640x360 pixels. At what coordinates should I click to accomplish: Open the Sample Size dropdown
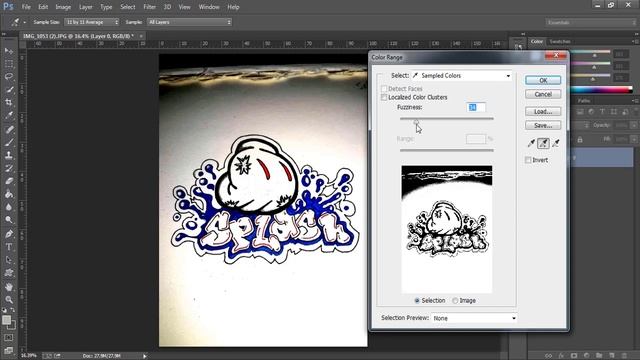click(x=92, y=22)
